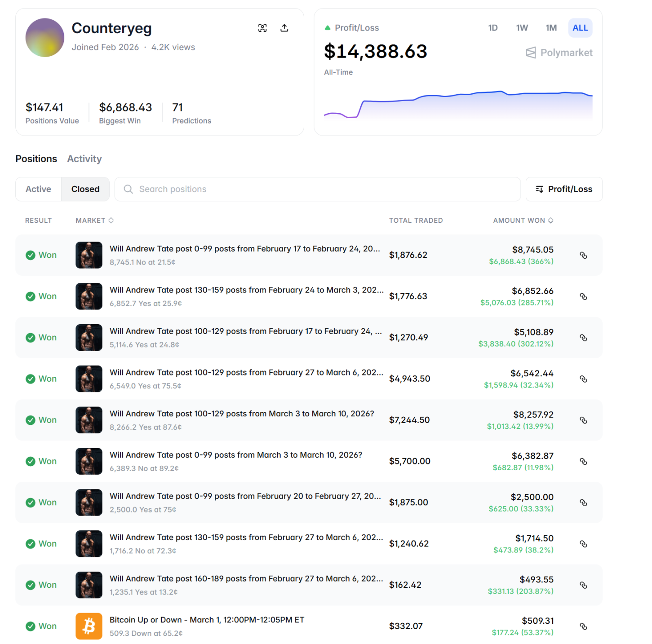Open the Andrew Tate March 3 100-129 market
The height and width of the screenshot is (644, 652).
point(242,414)
